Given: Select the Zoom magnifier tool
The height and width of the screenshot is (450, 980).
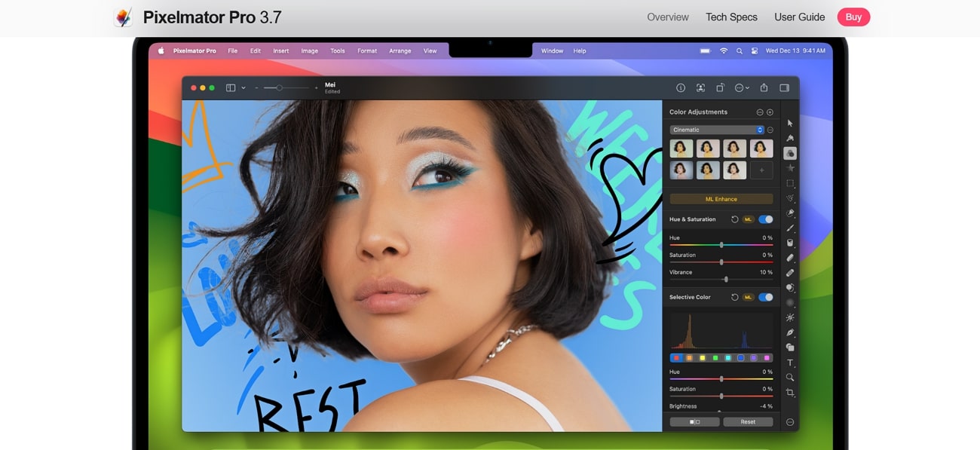Looking at the screenshot, I should 790,378.
